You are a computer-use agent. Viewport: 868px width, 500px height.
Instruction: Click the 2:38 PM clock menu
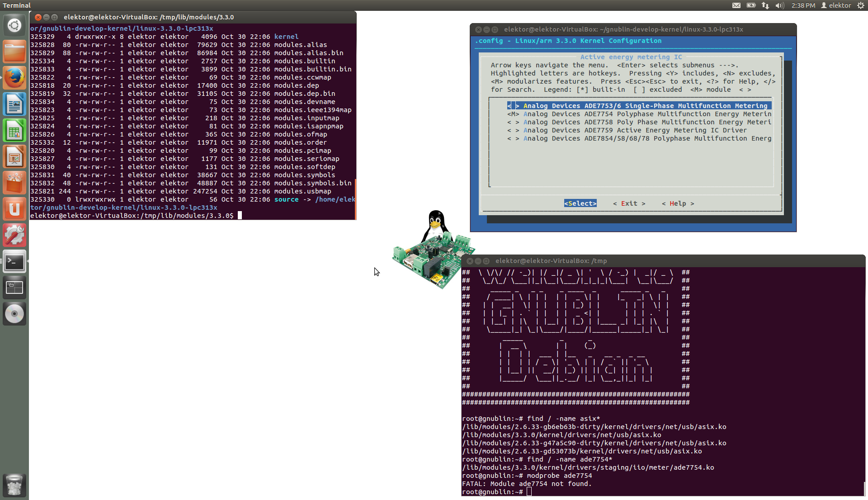point(803,5)
